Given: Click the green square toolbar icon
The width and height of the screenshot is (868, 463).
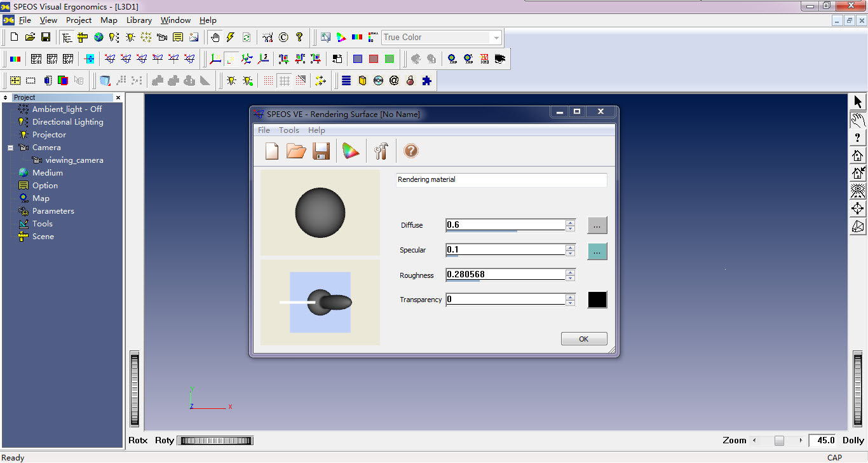Looking at the screenshot, I should 390,59.
